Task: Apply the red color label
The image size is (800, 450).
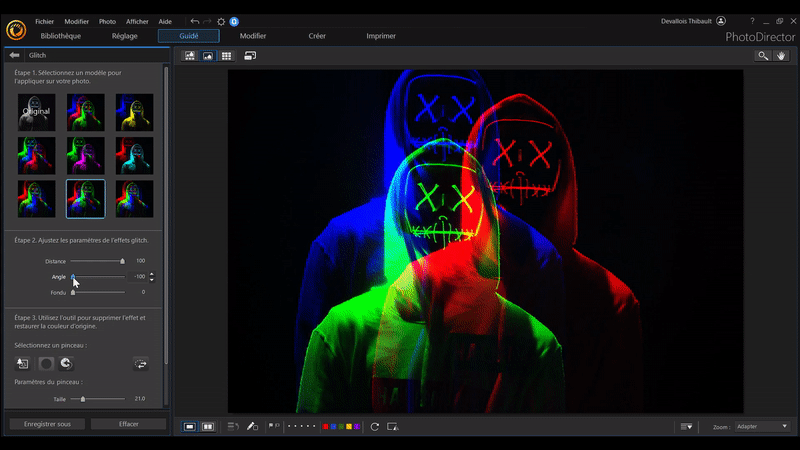Action: point(326,427)
